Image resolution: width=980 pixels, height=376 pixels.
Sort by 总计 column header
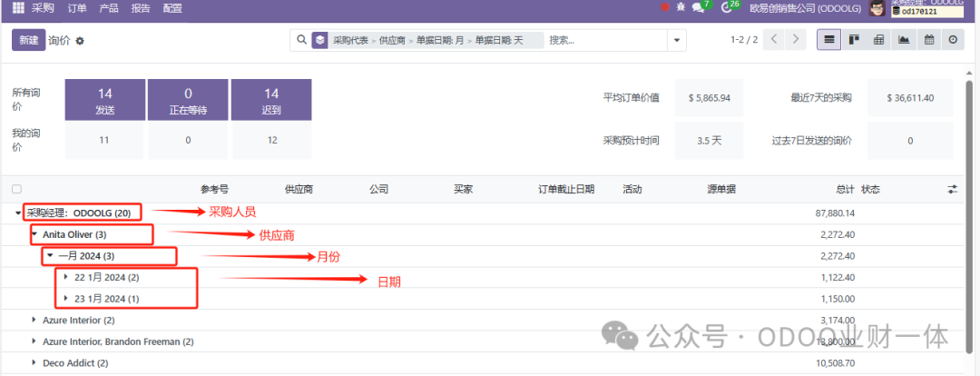click(x=845, y=189)
